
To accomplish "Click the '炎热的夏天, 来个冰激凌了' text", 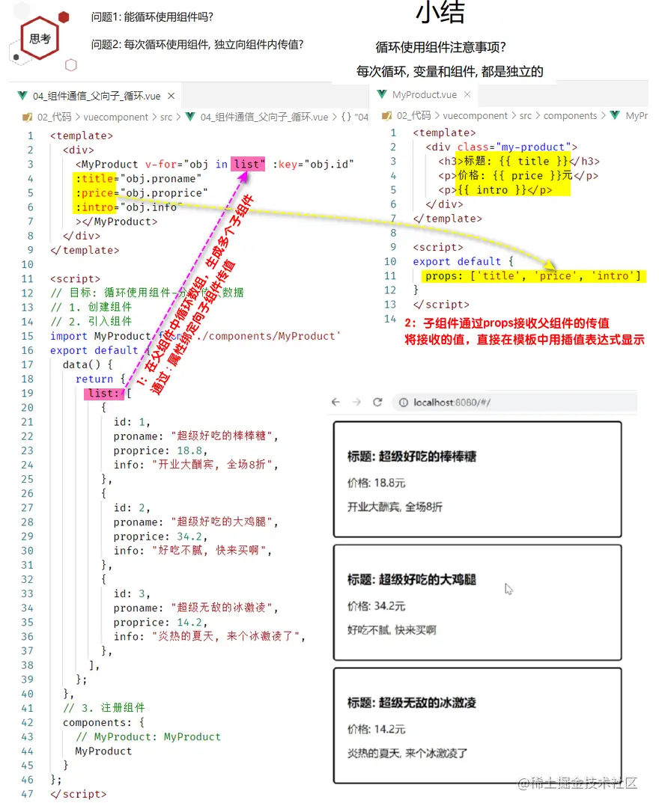I will point(407,753).
